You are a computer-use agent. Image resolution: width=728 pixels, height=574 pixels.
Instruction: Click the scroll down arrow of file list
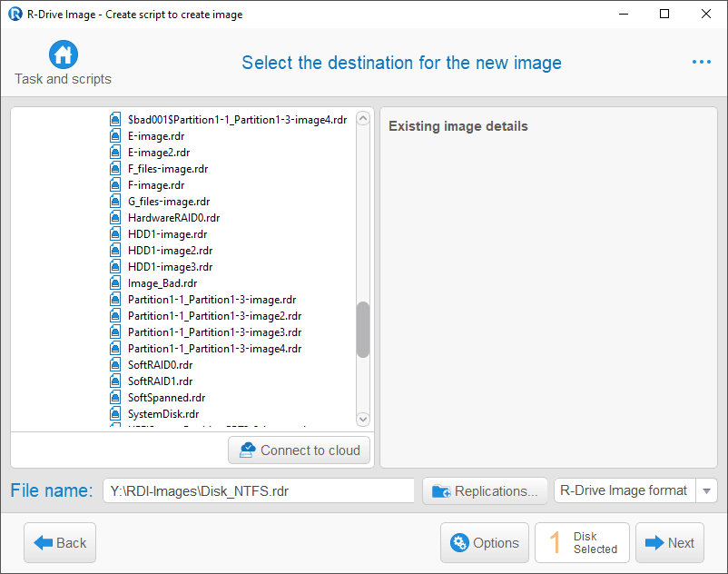coord(363,419)
